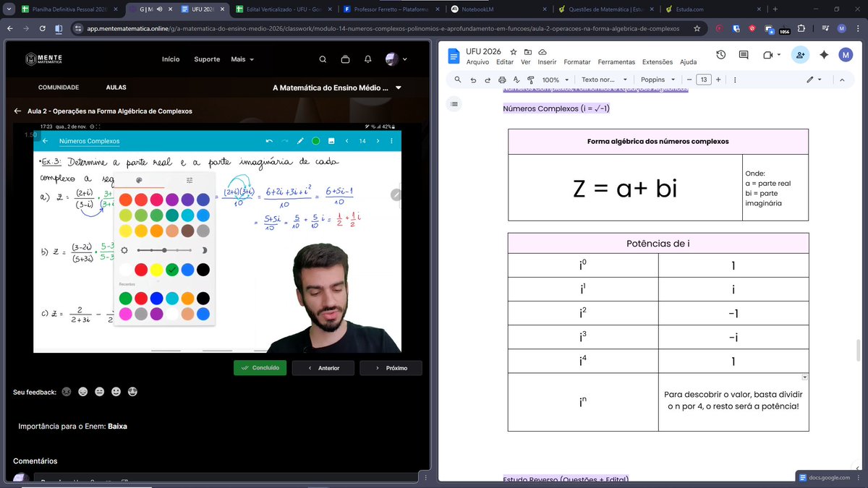Viewport: 868px width, 488px height.
Task: Open the 100% zoom dropdown in Docs
Action: [554, 80]
